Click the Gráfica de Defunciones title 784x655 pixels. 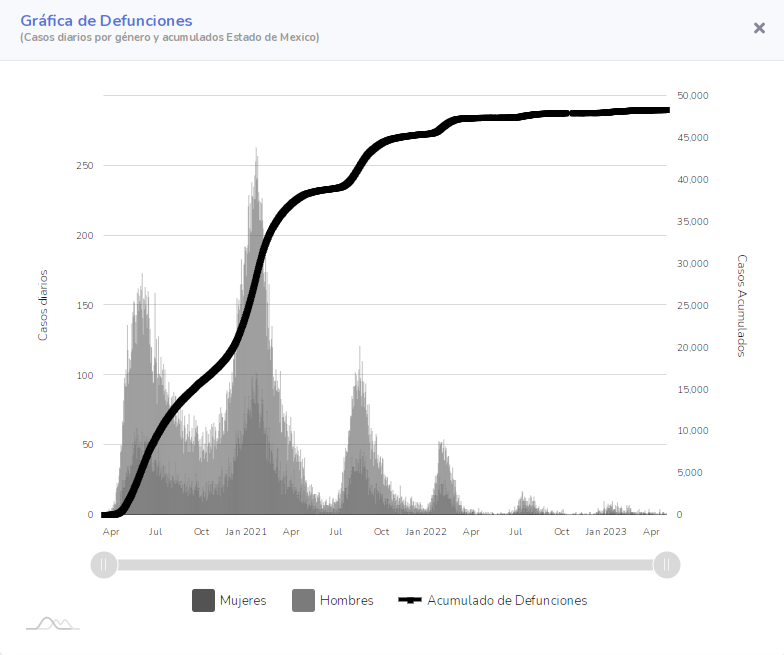(106, 20)
